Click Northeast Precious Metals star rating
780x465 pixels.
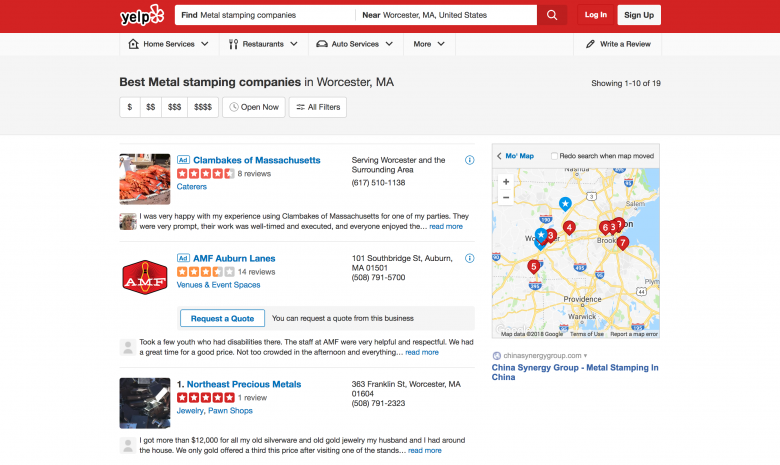point(205,397)
